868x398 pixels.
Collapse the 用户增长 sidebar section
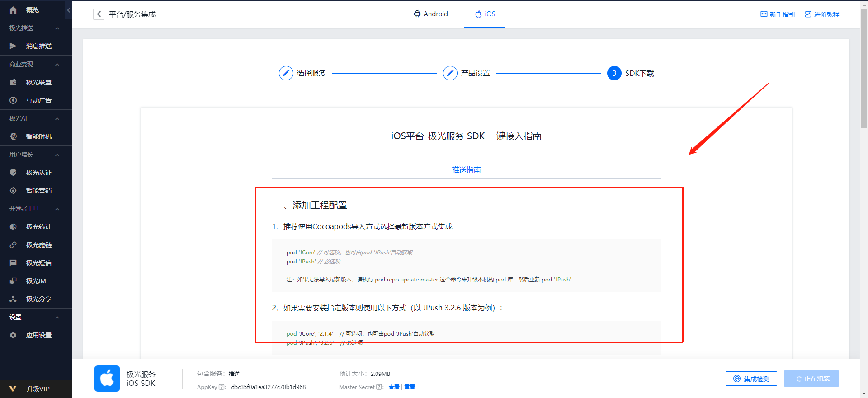57,155
